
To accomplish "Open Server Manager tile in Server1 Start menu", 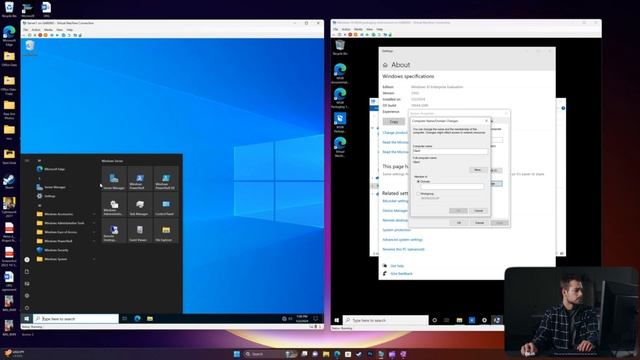I will [114, 178].
